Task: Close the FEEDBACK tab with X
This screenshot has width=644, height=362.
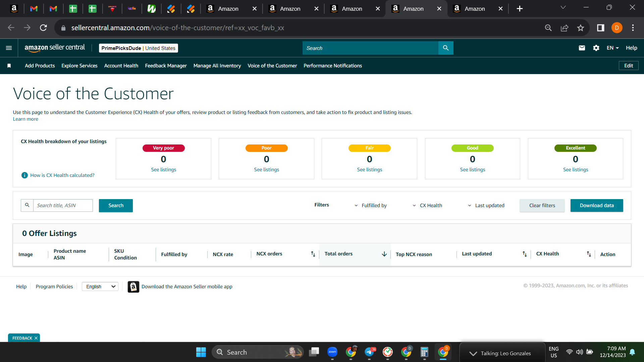Action: click(x=36, y=338)
